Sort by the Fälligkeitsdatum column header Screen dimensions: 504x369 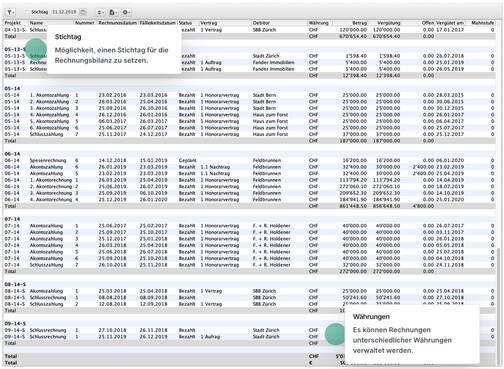[157, 23]
